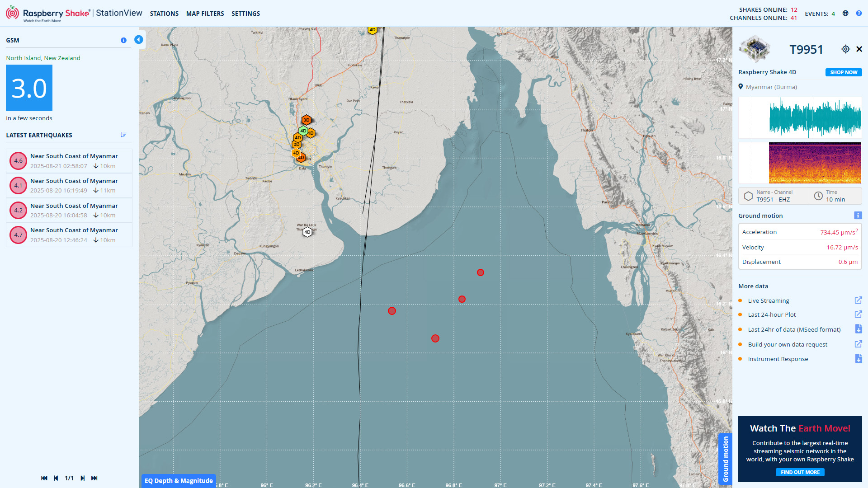Open the Time 10 min selector
This screenshot has width=868, height=488.
[x=835, y=196]
